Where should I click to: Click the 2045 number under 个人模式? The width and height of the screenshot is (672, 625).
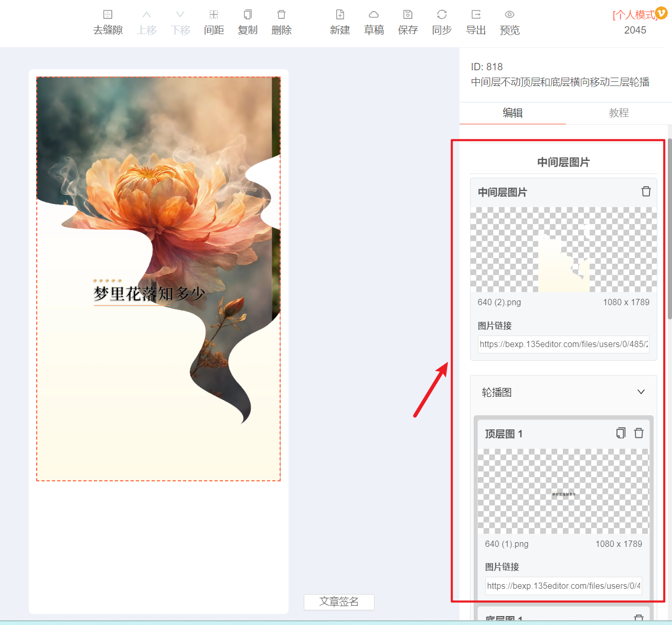(635, 30)
